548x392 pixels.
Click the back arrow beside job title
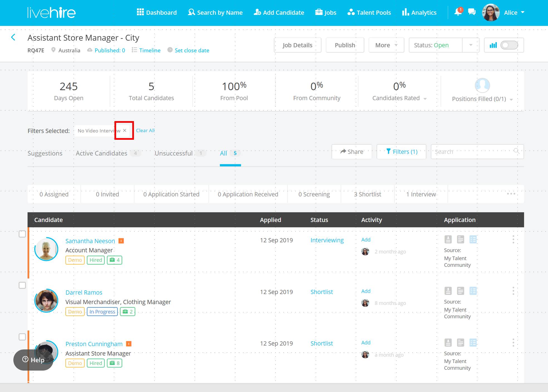coord(13,37)
